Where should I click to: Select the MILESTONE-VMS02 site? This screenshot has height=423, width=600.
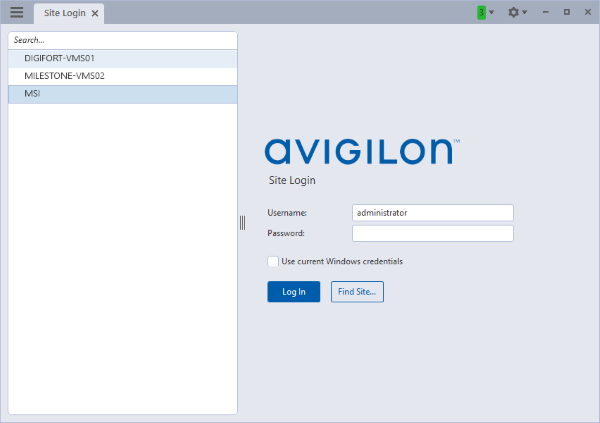coord(123,76)
